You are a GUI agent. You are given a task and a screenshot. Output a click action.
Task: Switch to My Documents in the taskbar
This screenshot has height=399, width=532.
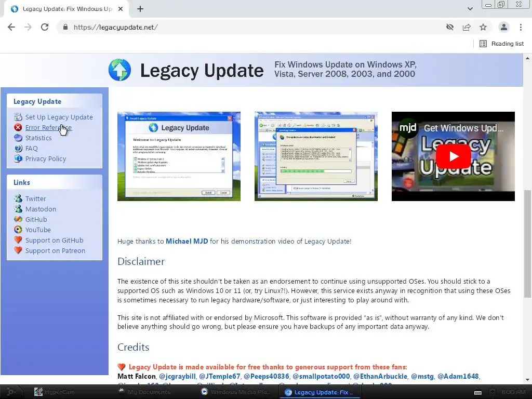click(144, 392)
